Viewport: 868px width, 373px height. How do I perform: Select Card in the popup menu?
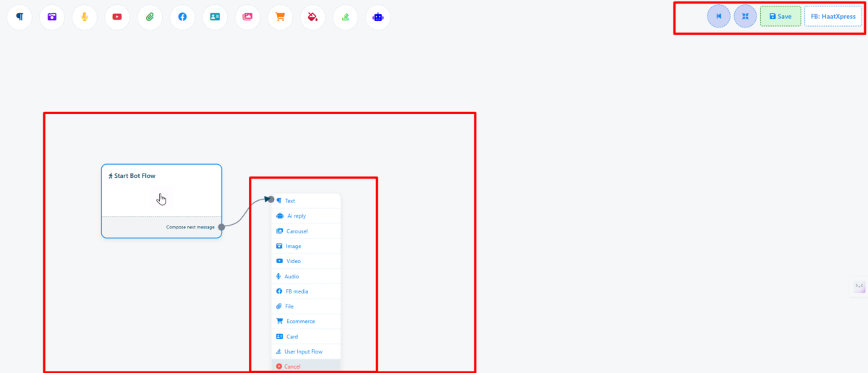[305, 336]
